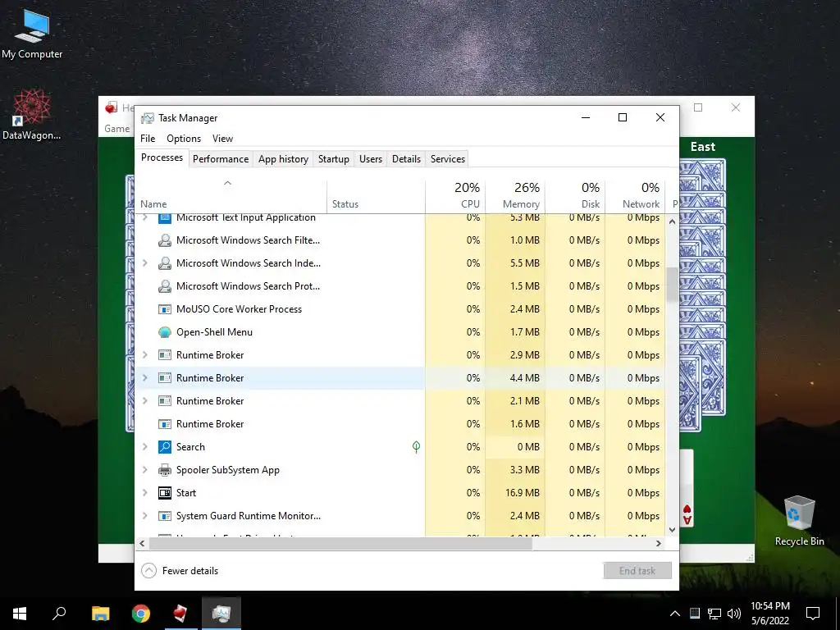The height and width of the screenshot is (630, 840).
Task: Open My Computer desktop icon
Action: tap(32, 34)
